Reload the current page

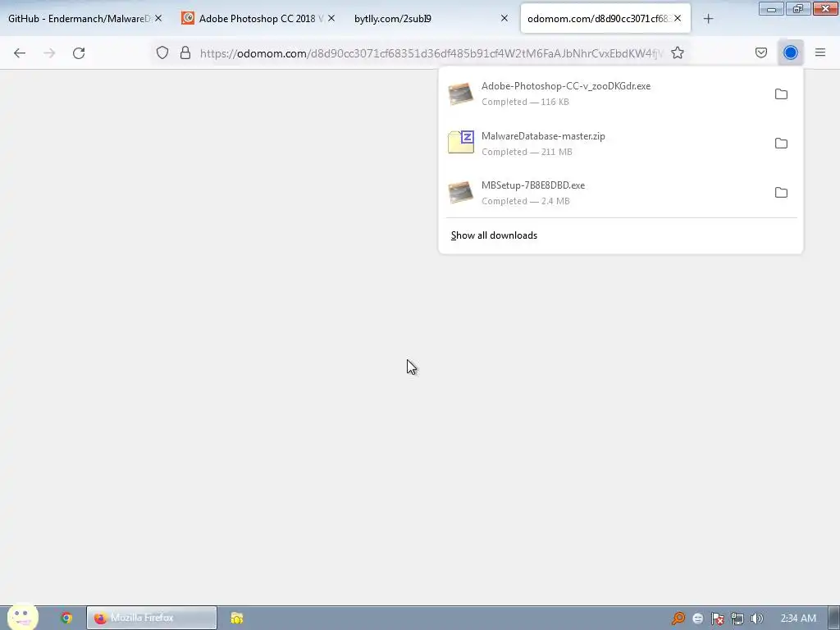point(79,53)
